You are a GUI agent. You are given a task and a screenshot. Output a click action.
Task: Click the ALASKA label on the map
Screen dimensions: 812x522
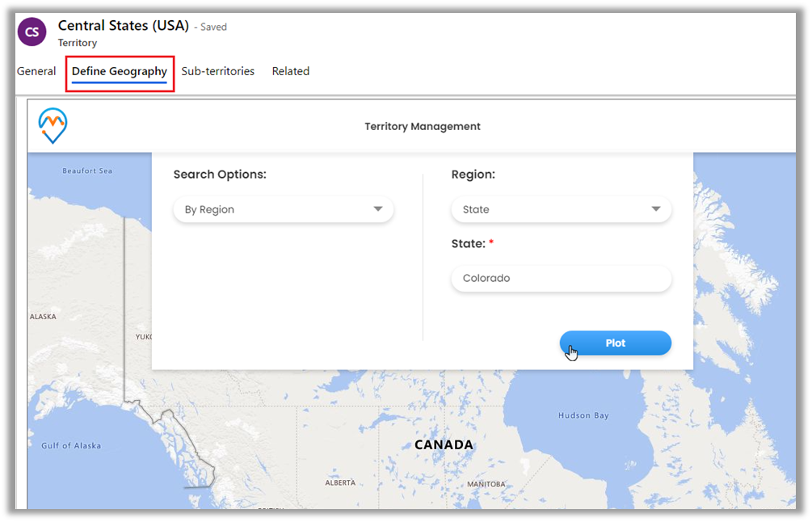[x=43, y=317]
